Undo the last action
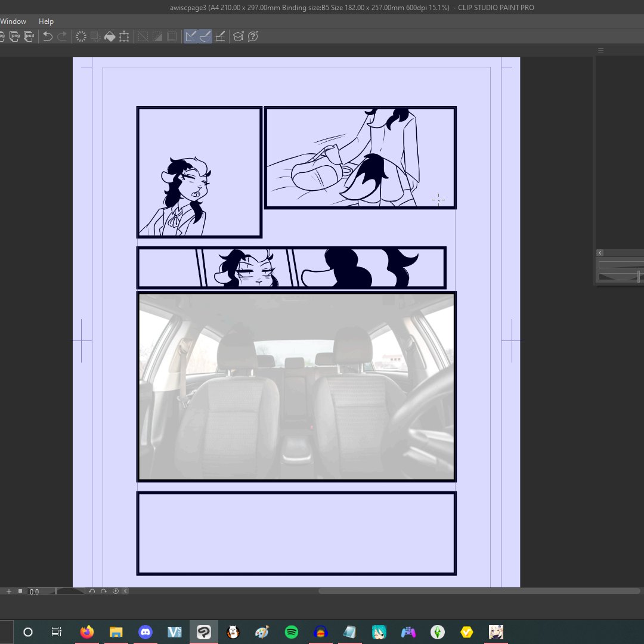Image resolution: width=644 pixels, height=644 pixels. pyautogui.click(x=47, y=36)
